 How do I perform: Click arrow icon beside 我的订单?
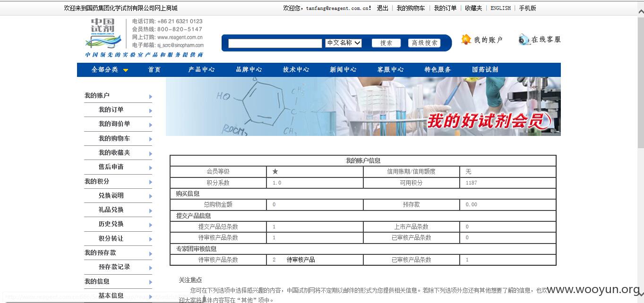(x=151, y=111)
